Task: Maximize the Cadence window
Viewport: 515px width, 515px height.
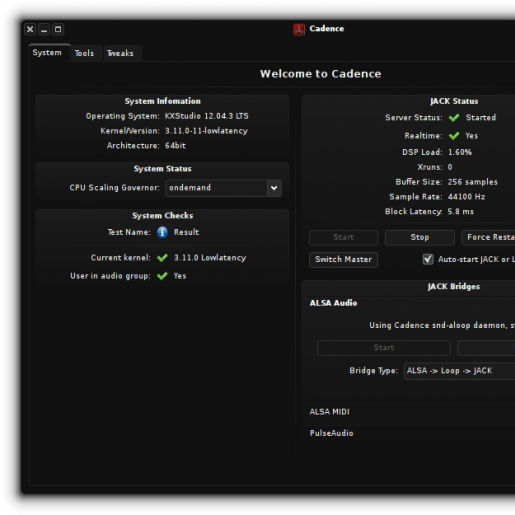Action: tap(58, 29)
